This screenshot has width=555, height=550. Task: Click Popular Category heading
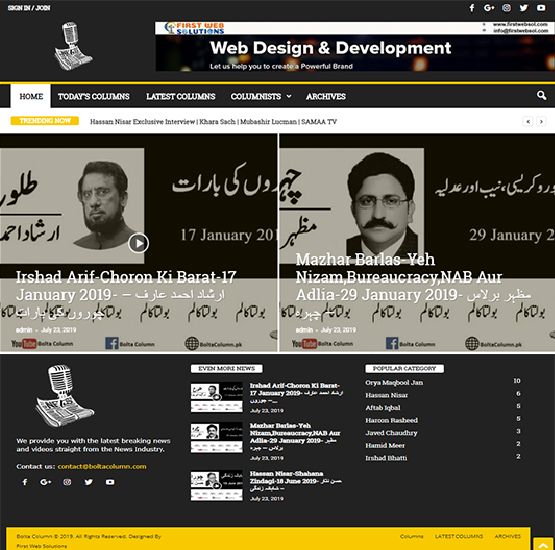point(405,368)
